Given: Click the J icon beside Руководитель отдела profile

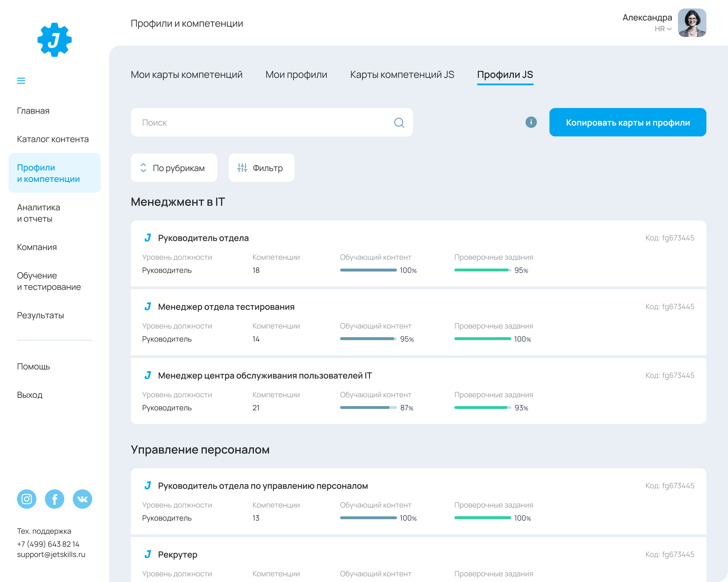Looking at the screenshot, I should click(148, 238).
